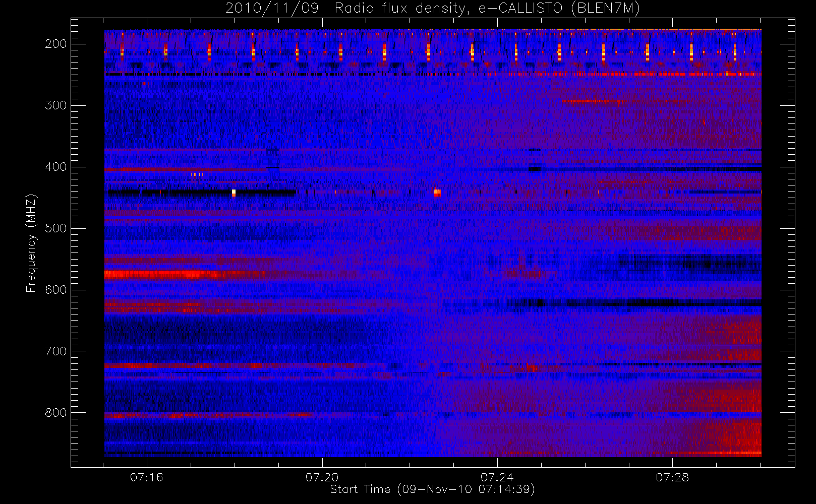Click the "Start Time (09-Nov-10 07:14:39)" axis label
Image resolution: width=816 pixels, height=504 pixels.
[x=432, y=489]
